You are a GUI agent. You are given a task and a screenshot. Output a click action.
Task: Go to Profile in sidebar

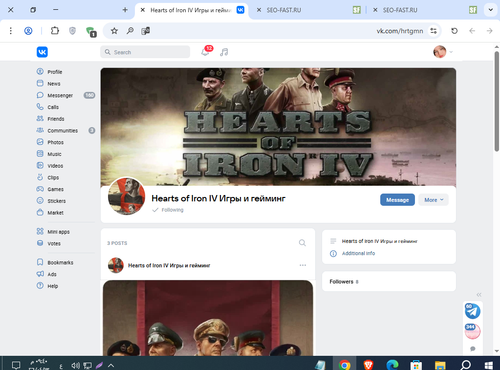[x=54, y=72]
